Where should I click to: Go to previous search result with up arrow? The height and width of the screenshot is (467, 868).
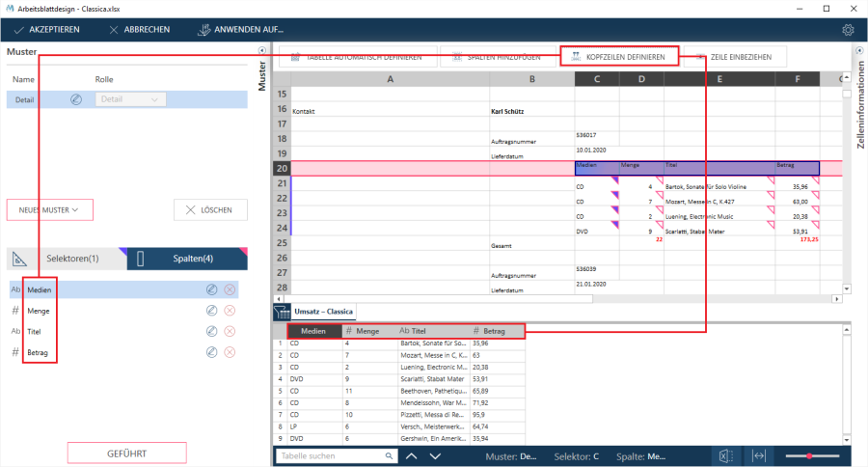(412, 455)
